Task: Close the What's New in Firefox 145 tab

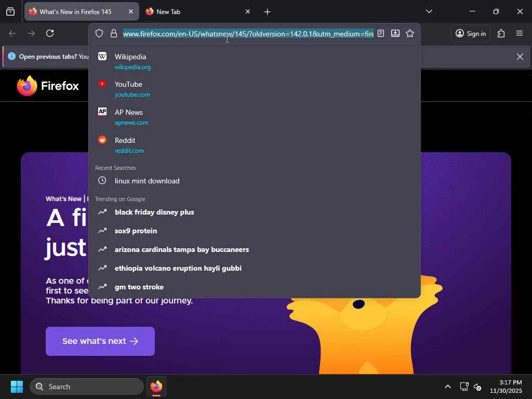Action: click(x=130, y=12)
